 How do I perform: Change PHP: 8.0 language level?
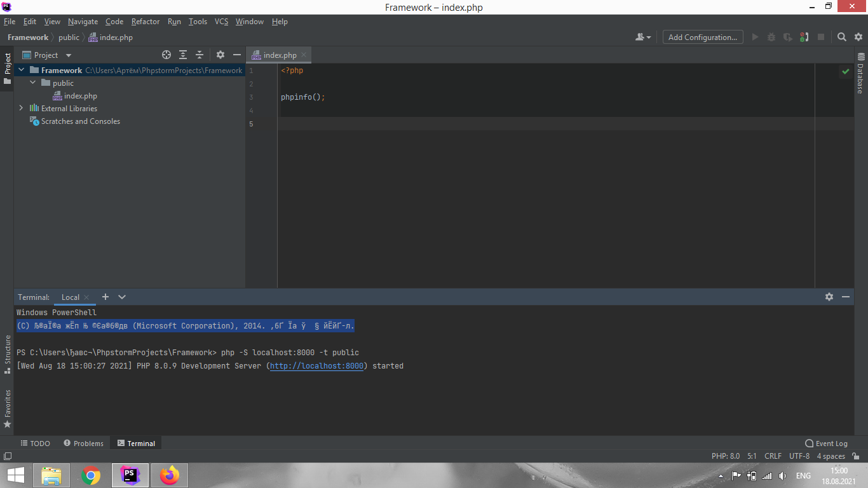coord(726,456)
